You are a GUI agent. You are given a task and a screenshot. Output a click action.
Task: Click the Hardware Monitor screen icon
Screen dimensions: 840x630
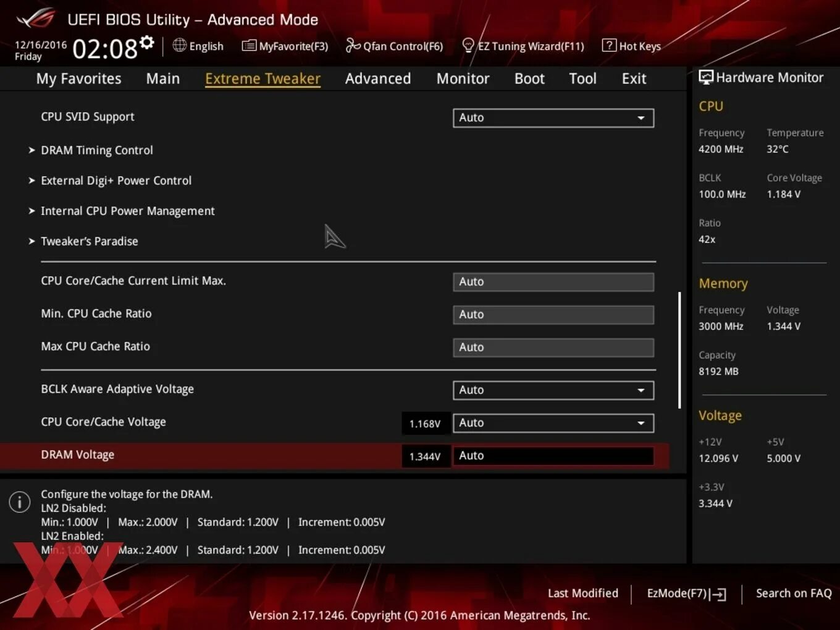[x=706, y=77]
